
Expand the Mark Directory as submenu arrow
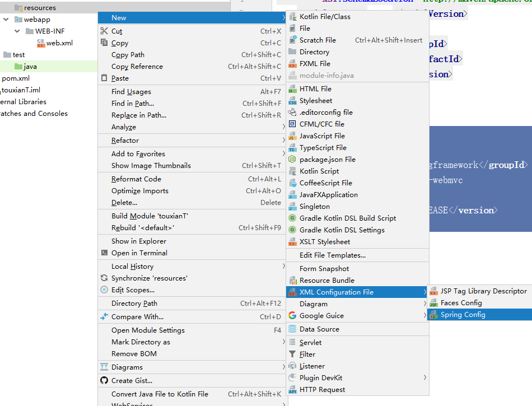(283, 342)
